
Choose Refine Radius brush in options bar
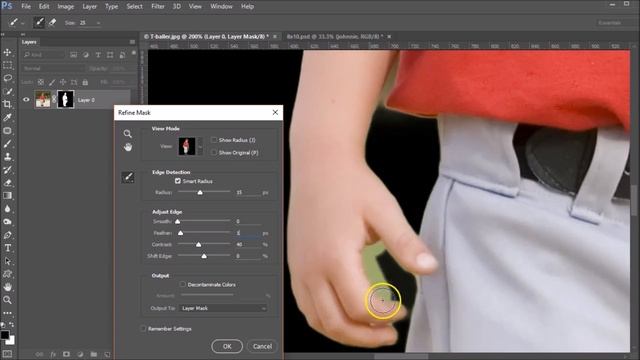[x=39, y=22]
